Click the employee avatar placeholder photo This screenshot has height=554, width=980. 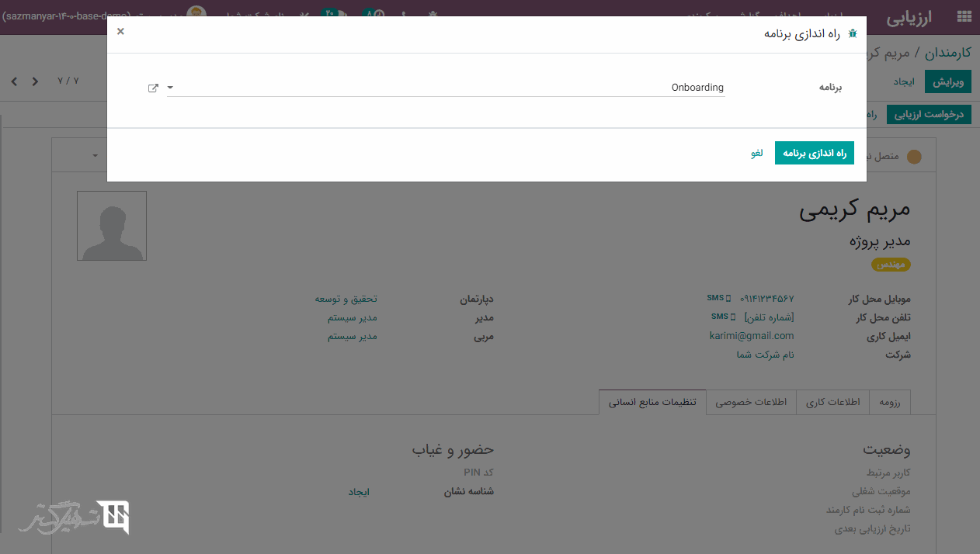112,226
